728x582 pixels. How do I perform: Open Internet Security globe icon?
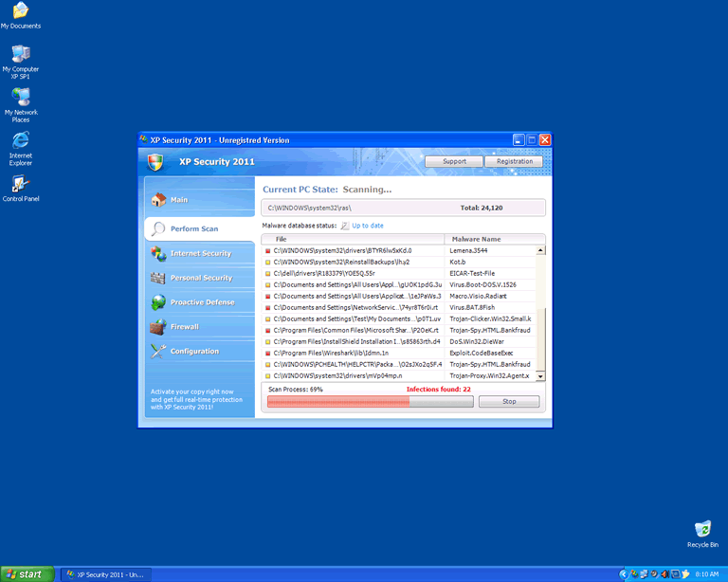(x=157, y=253)
